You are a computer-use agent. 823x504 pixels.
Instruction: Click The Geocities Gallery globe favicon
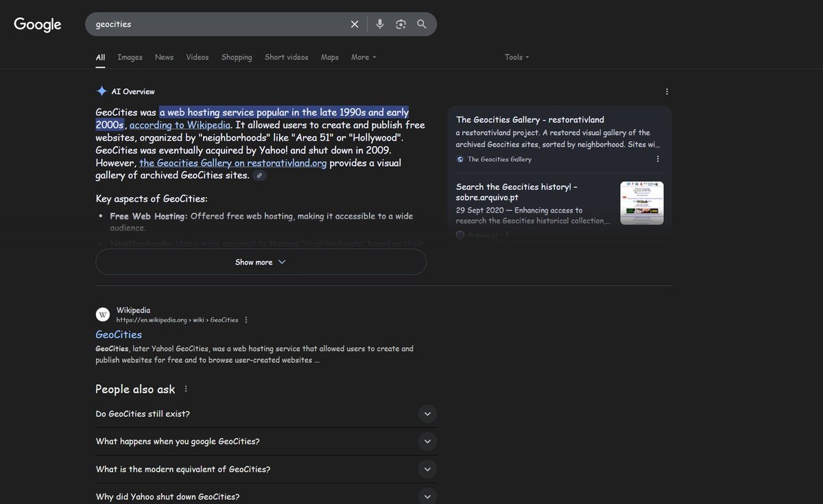(460, 159)
